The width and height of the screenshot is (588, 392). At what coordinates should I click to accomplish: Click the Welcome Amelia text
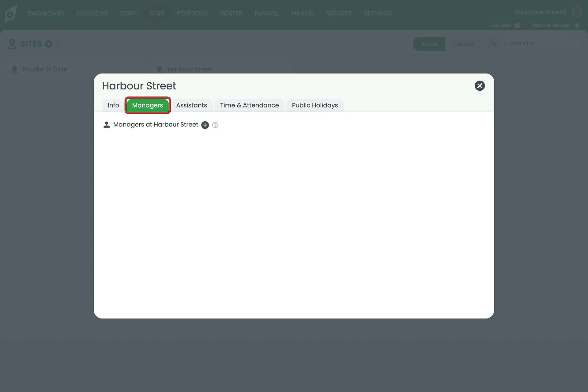click(540, 12)
